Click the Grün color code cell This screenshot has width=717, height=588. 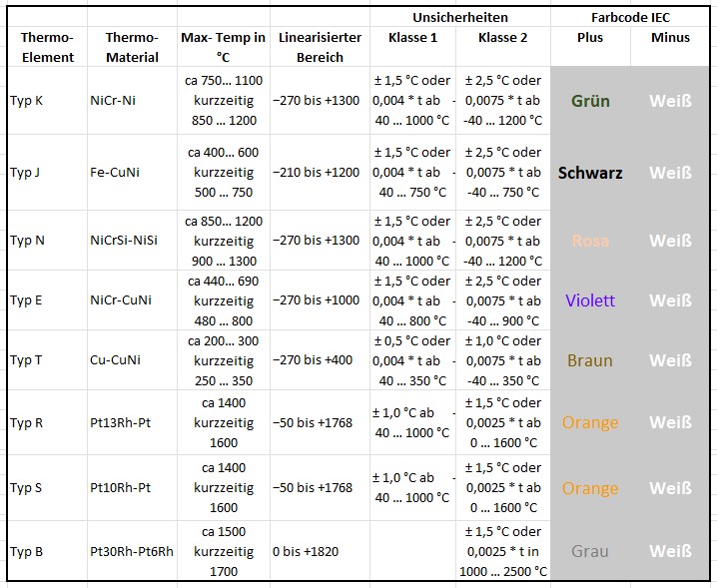(x=590, y=101)
